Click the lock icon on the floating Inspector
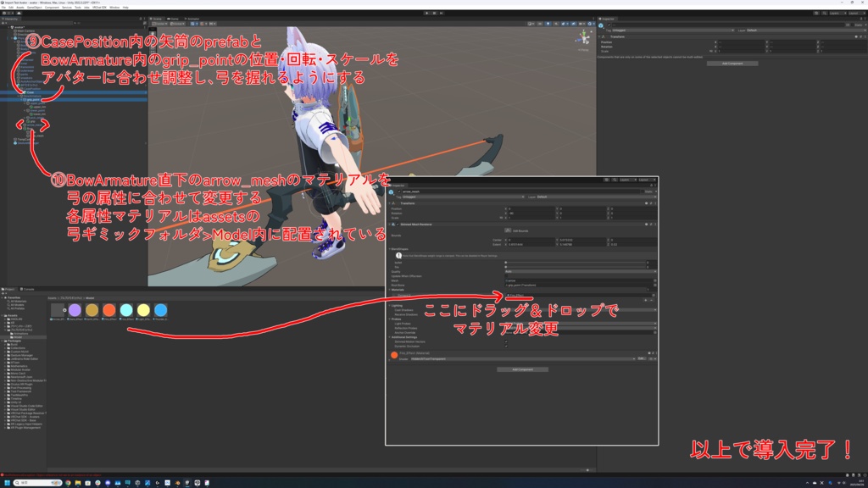868x488 pixels. (x=652, y=186)
